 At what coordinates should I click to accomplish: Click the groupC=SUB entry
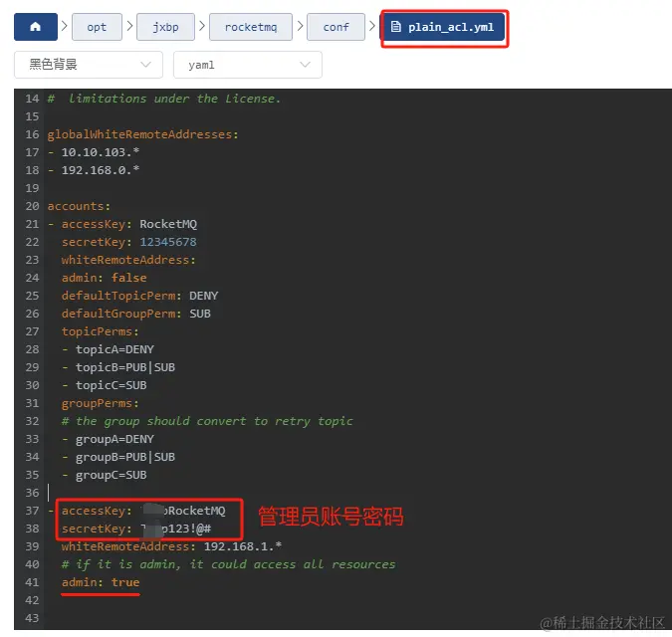click(x=112, y=475)
